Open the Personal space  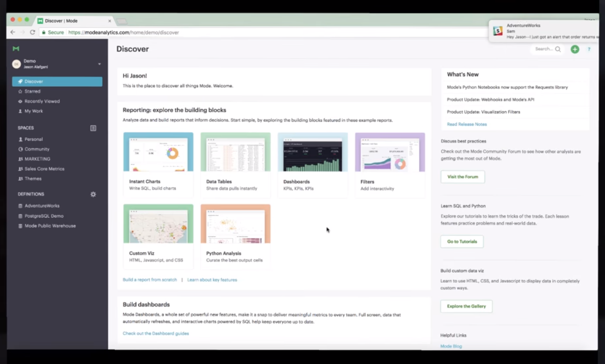(34, 139)
